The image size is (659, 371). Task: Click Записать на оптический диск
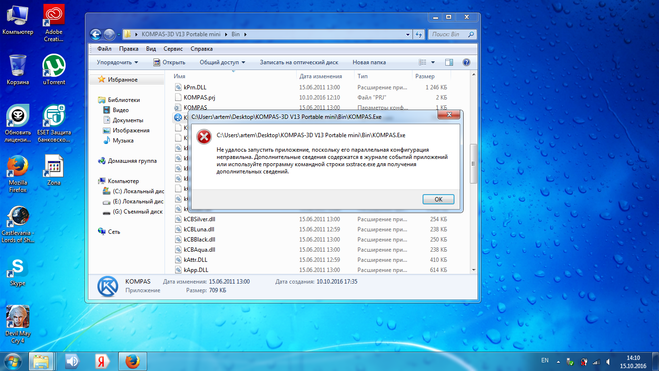point(299,62)
